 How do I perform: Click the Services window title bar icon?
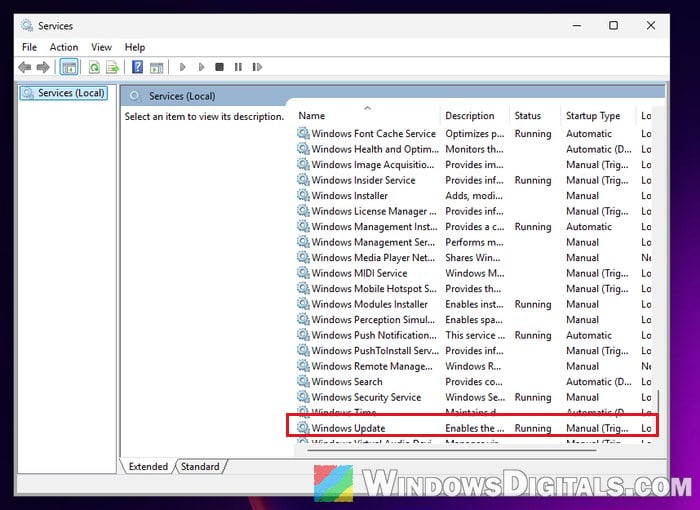click(26, 25)
